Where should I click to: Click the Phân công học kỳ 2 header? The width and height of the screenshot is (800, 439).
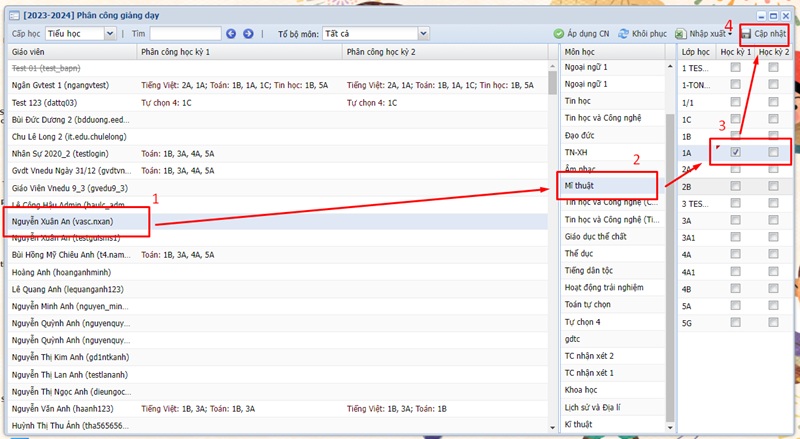click(x=445, y=52)
